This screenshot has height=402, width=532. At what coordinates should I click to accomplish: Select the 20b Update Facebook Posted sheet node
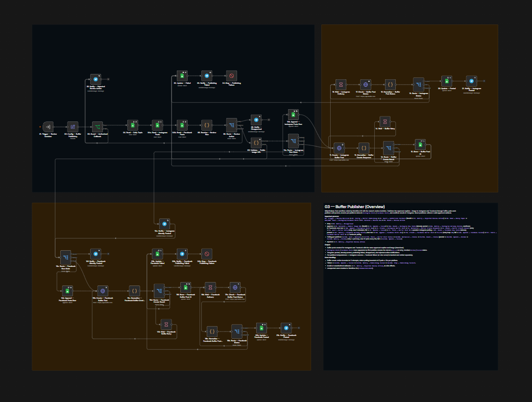[x=262, y=328]
